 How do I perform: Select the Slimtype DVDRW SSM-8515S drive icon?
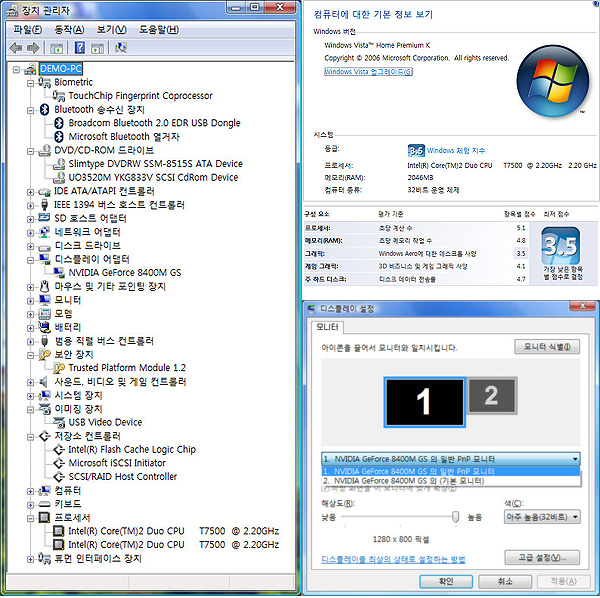click(x=59, y=164)
